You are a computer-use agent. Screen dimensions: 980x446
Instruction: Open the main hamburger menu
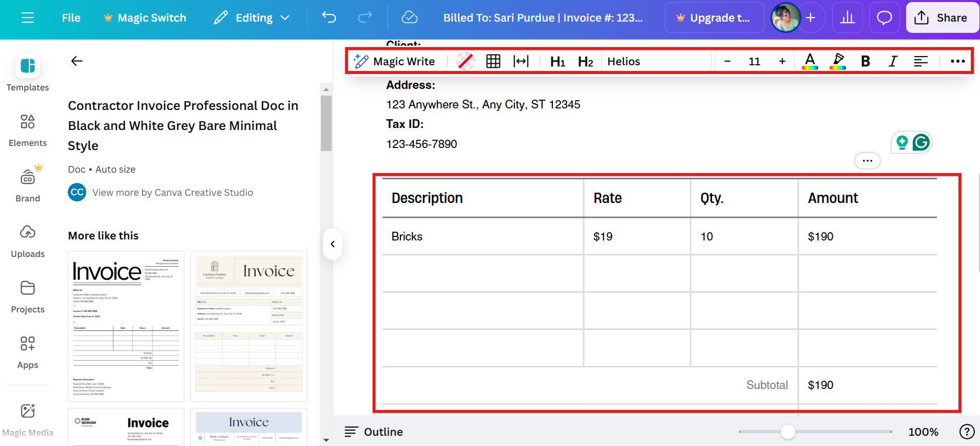click(28, 18)
